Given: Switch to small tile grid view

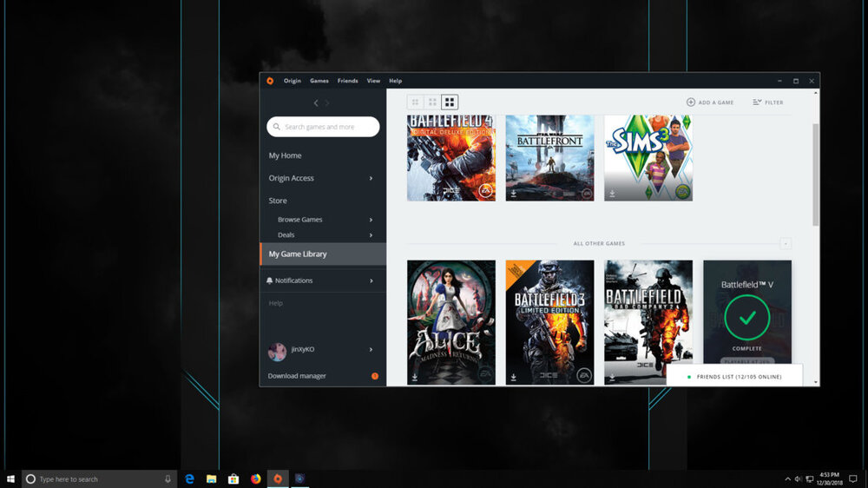Looking at the screenshot, I should click(x=415, y=102).
